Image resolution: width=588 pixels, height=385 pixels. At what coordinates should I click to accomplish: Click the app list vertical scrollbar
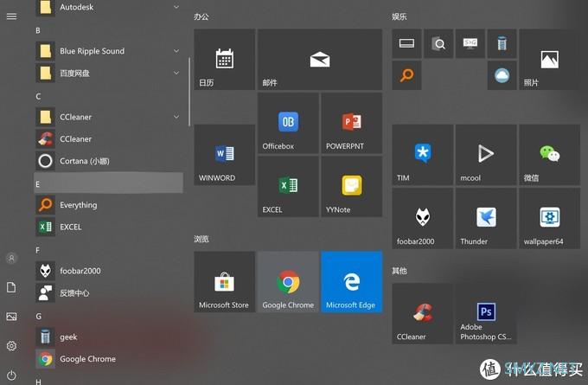(x=189, y=92)
